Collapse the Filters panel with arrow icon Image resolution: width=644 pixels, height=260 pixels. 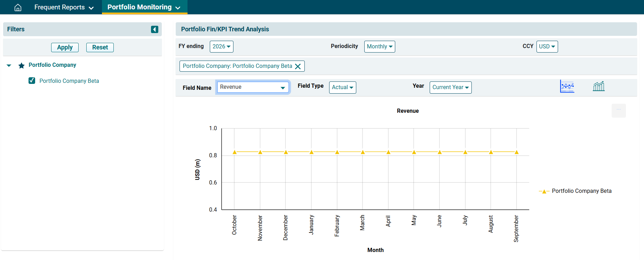pos(154,30)
